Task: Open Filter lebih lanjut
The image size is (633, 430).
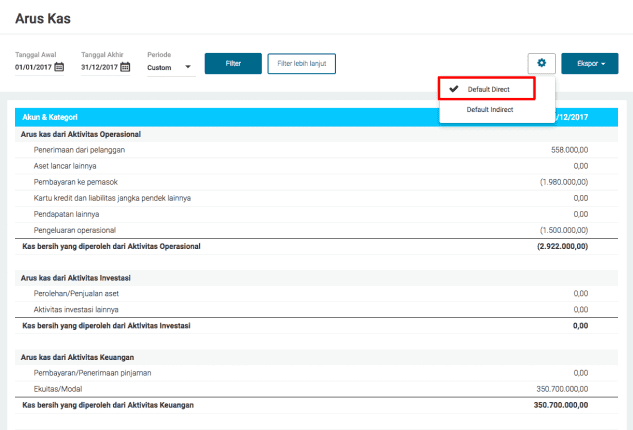Action: coord(302,63)
